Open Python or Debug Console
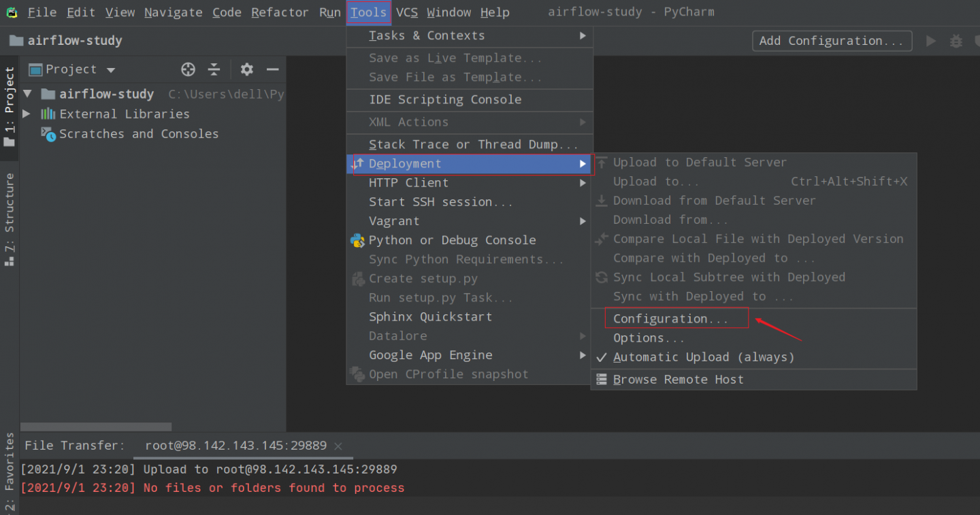Image resolution: width=980 pixels, height=515 pixels. coord(452,240)
